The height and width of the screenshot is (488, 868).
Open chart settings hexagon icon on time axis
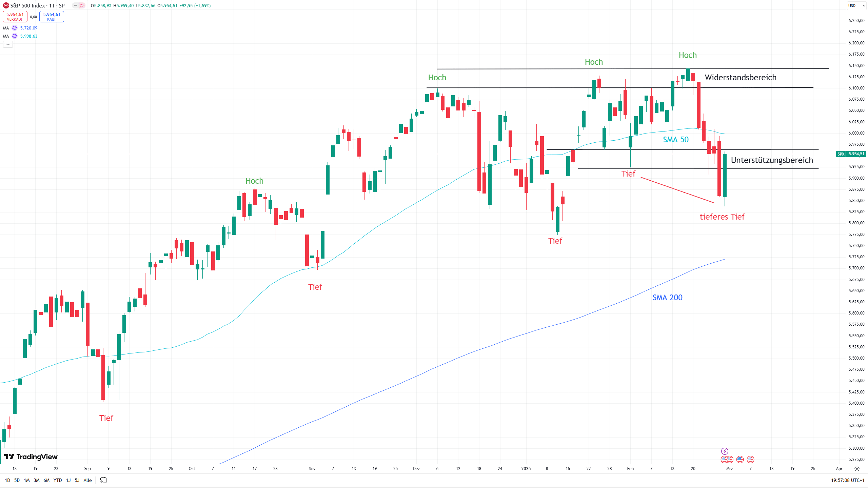pyautogui.click(x=857, y=469)
